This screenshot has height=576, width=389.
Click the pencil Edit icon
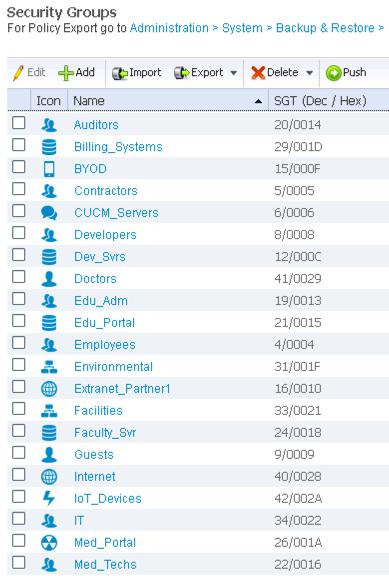[18, 73]
